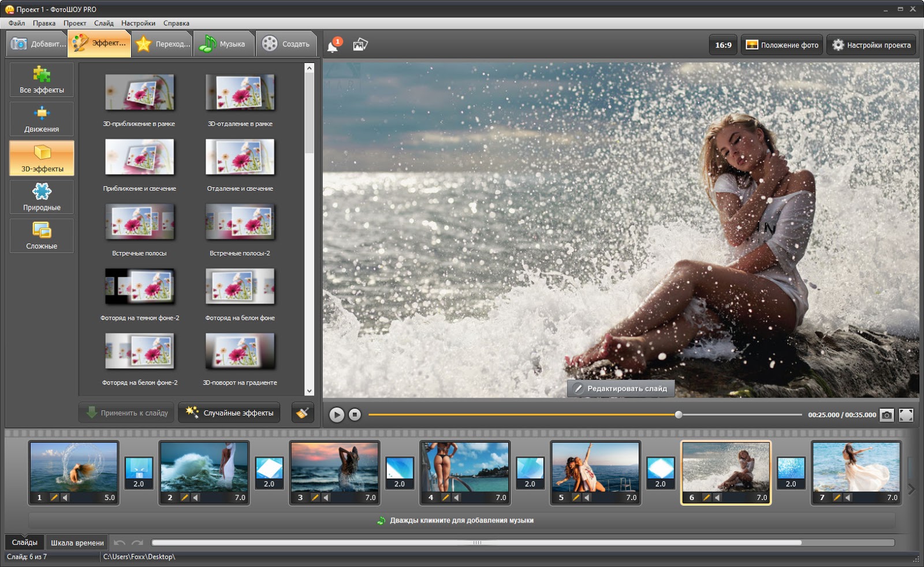The height and width of the screenshot is (567, 924).
Task: Click Применить к слайду button
Action: pyautogui.click(x=126, y=413)
